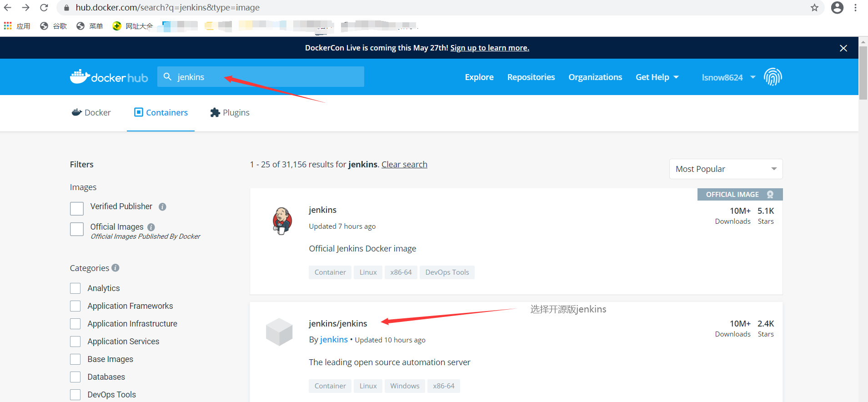The width and height of the screenshot is (868, 402).
Task: Enable the Official Images filter
Action: 77,229
